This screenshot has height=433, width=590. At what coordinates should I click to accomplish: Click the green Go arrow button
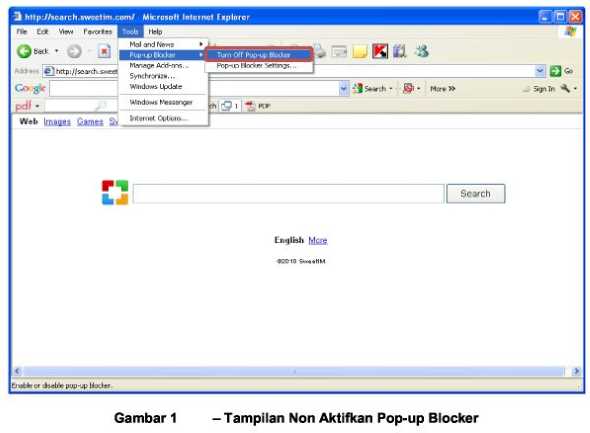[555, 71]
